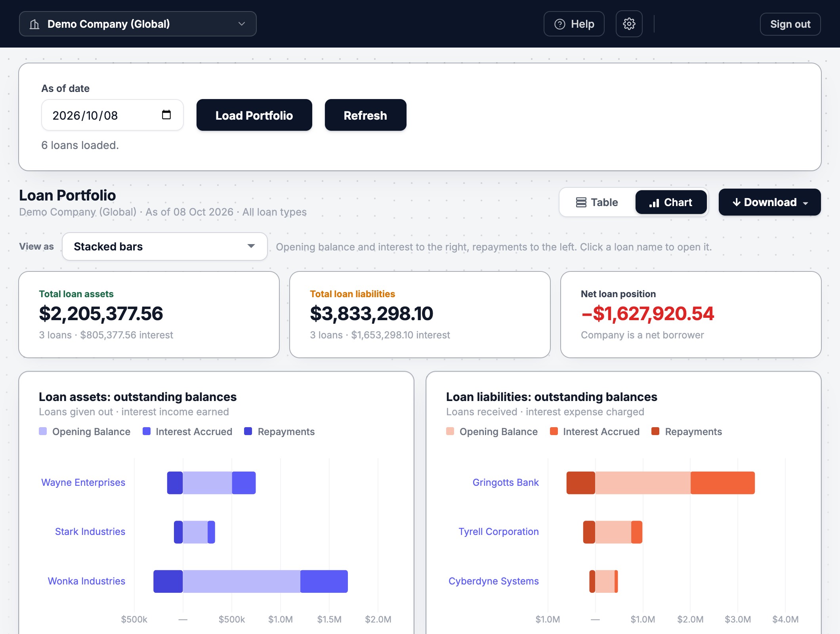
Task: Click Gringotts Bank repayments bar segment
Action: pos(580,483)
